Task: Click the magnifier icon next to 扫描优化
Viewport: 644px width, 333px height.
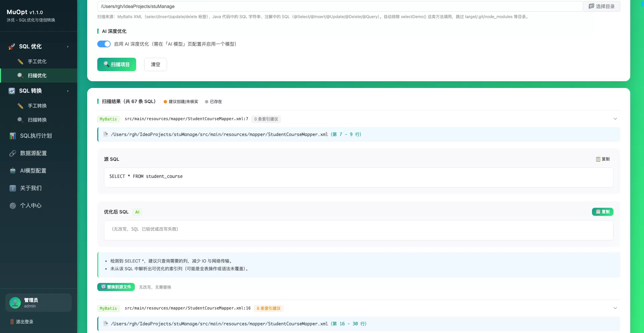Action: pos(20,76)
